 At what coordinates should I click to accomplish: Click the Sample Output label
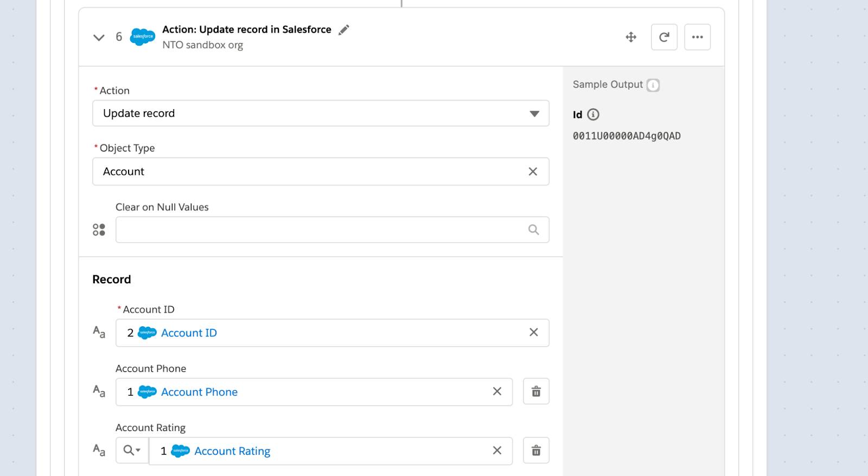click(x=608, y=85)
